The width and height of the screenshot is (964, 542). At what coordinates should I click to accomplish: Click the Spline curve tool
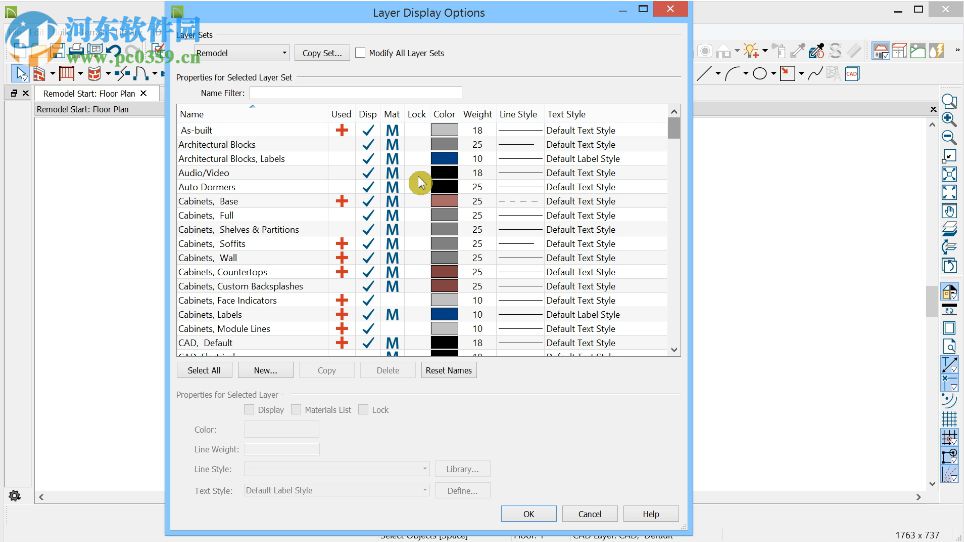tap(816, 73)
